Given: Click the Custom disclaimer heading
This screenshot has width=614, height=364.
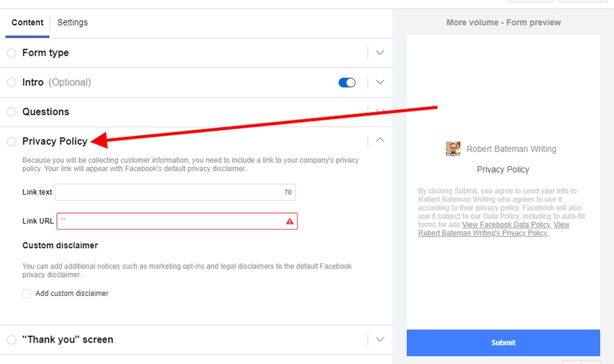Looking at the screenshot, I should point(60,246).
